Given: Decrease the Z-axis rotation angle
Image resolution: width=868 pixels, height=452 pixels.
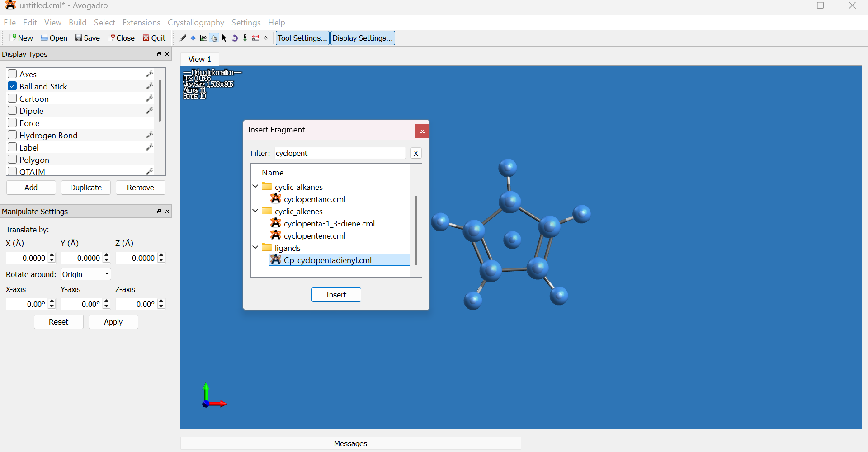Looking at the screenshot, I should (x=161, y=307).
